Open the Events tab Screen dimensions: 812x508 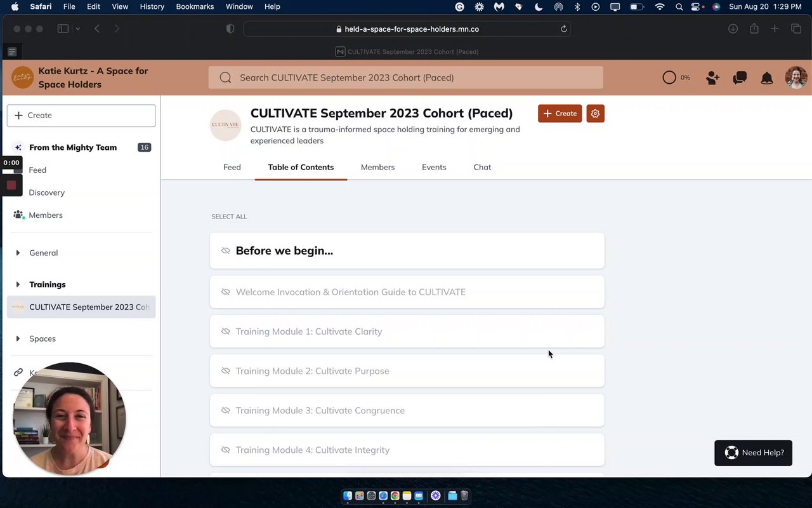click(x=434, y=167)
